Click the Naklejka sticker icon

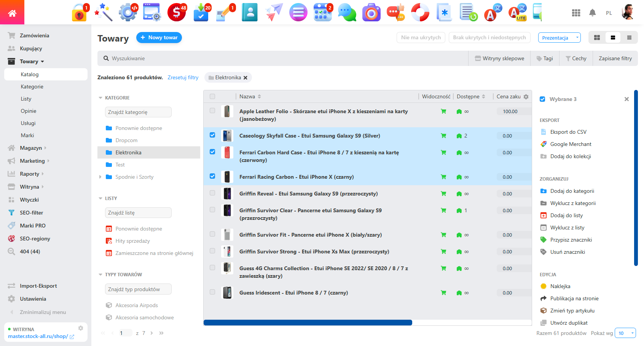544,286
